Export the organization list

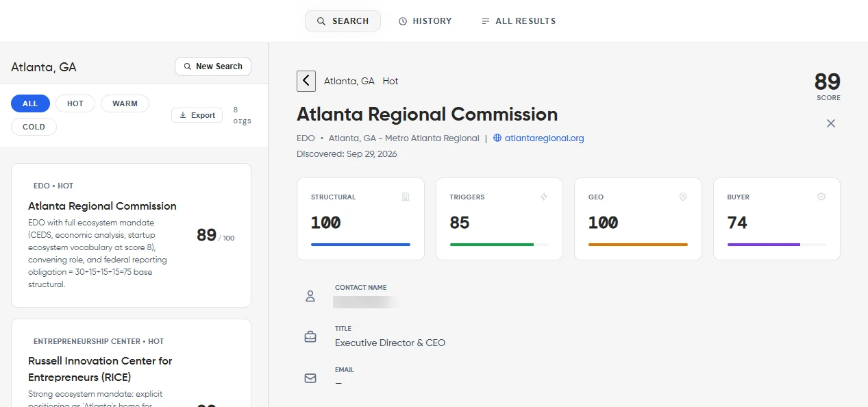(x=197, y=115)
